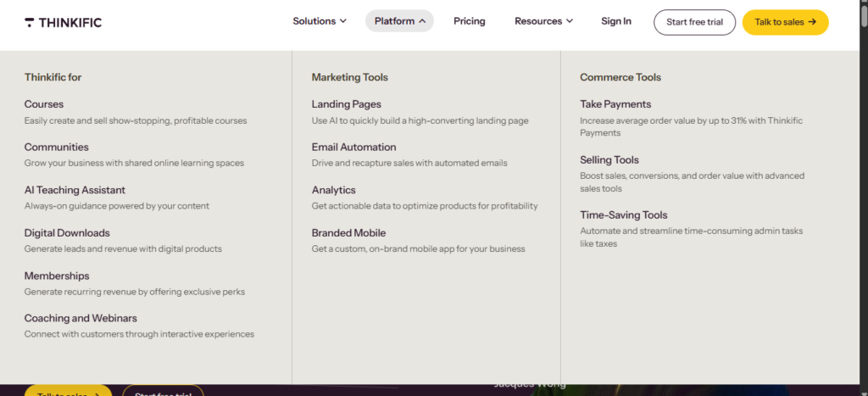The height and width of the screenshot is (396, 868).
Task: Open the Email Automation link
Action: click(353, 147)
